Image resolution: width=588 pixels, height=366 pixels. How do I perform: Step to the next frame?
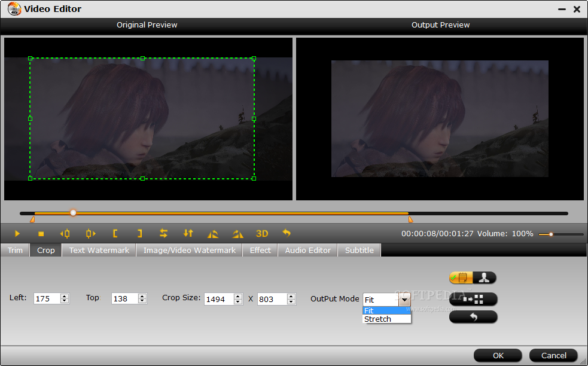click(x=90, y=234)
